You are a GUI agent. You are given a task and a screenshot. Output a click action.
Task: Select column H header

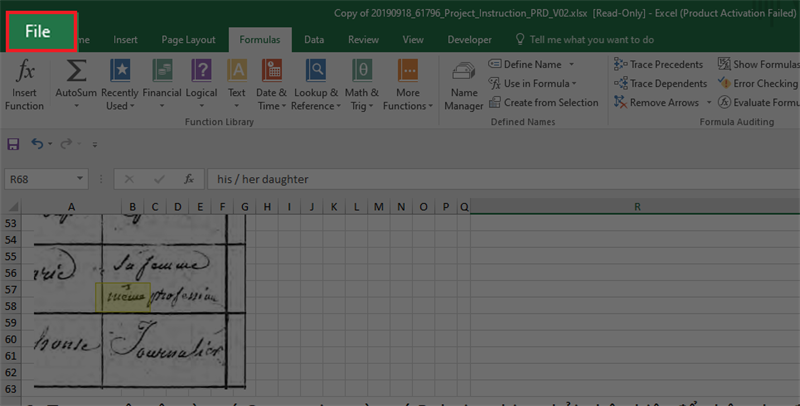pos(267,207)
